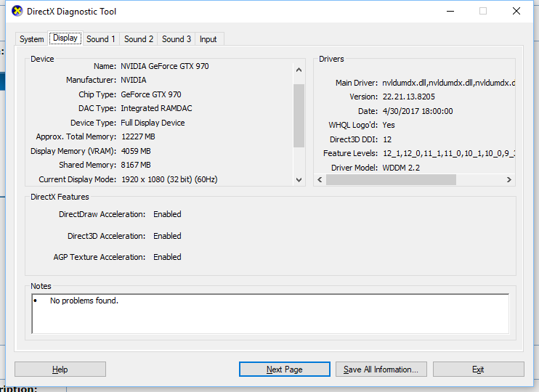Click the Device list scroll down arrow
Screen dimensions: 539x392
pos(299,180)
